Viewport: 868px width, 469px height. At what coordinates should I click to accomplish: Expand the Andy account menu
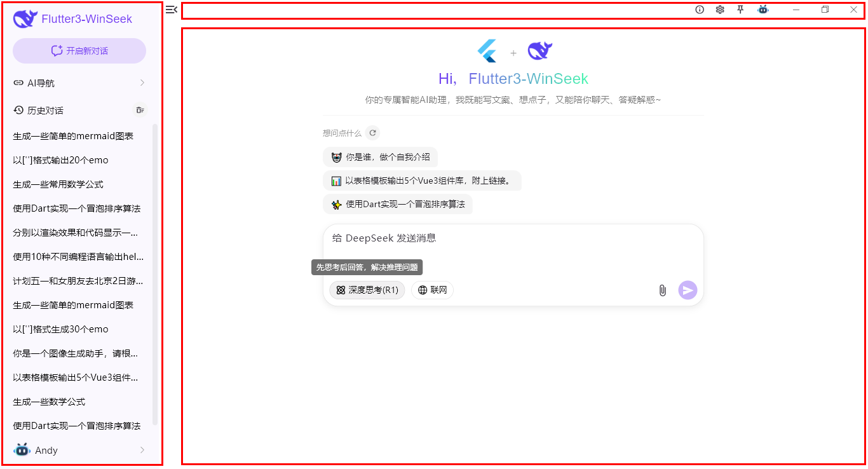pos(79,450)
